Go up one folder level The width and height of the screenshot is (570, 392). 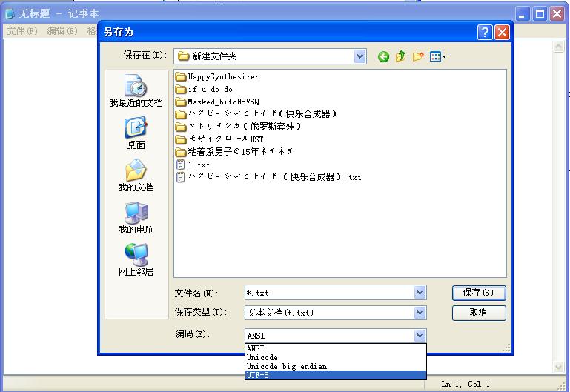tap(400, 56)
